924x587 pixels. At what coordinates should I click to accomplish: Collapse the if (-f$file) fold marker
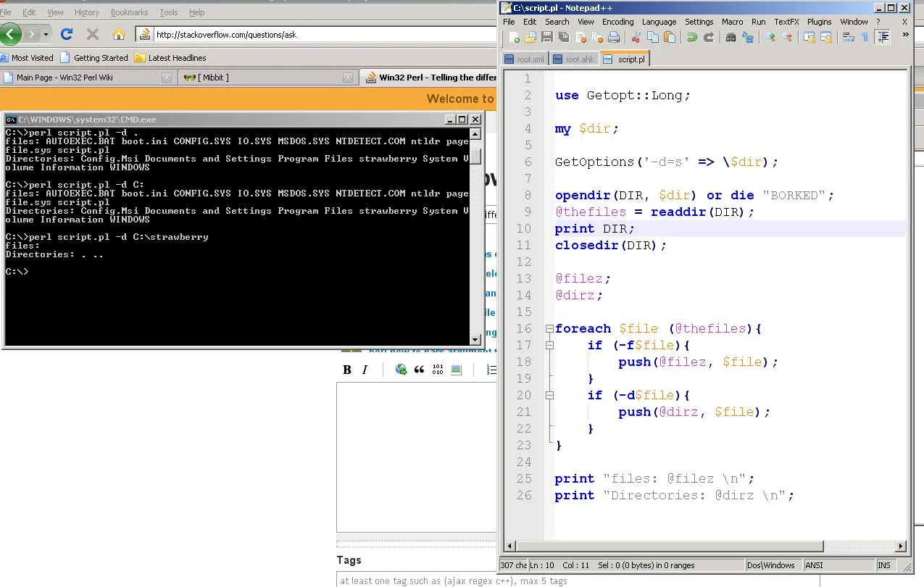pyautogui.click(x=549, y=346)
